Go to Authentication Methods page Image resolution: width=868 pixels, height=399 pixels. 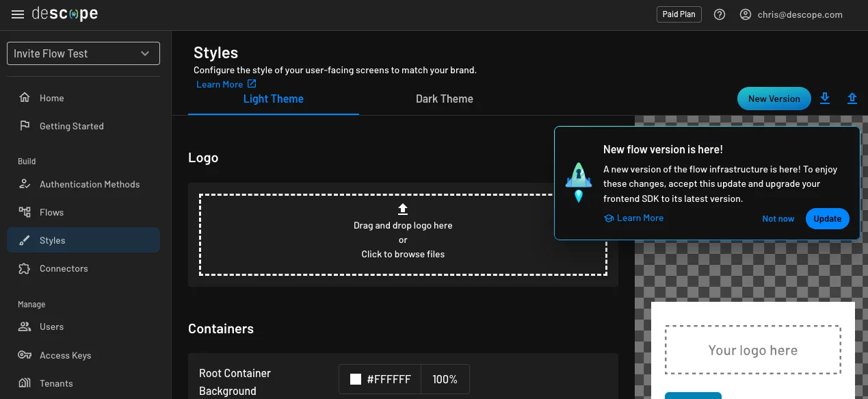pyautogui.click(x=83, y=184)
